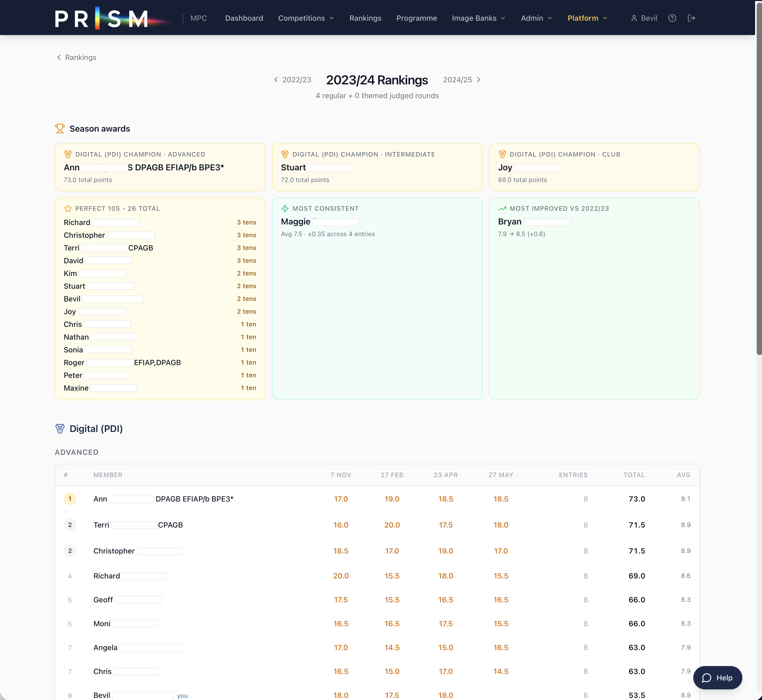Expand the Image Banks dropdown menu
The image size is (762, 700).
coord(479,18)
